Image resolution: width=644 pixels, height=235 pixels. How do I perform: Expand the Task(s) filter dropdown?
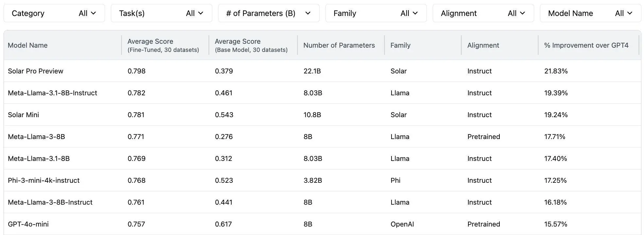162,13
